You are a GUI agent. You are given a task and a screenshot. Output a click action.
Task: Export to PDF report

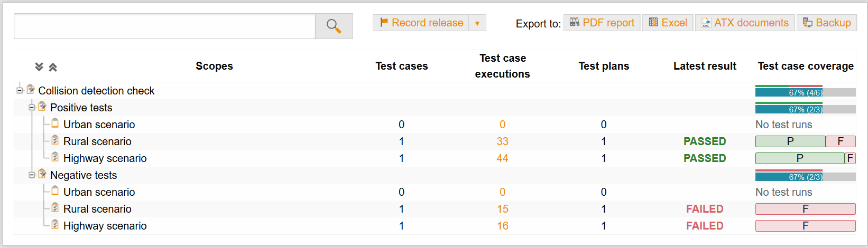click(x=602, y=23)
